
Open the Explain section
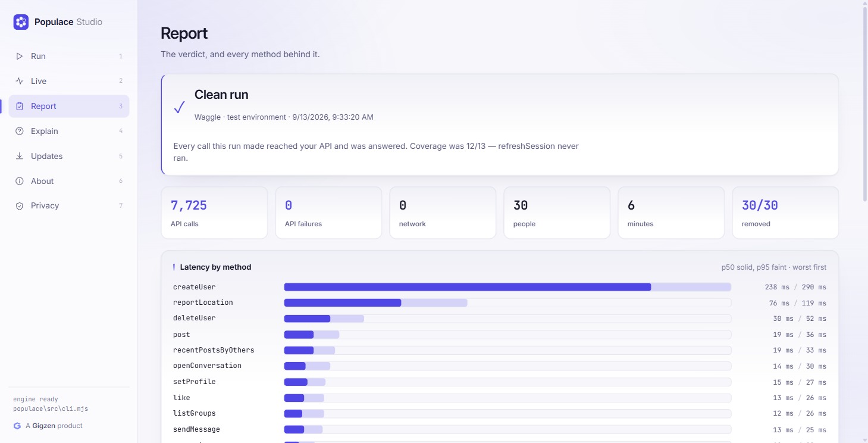click(x=68, y=131)
